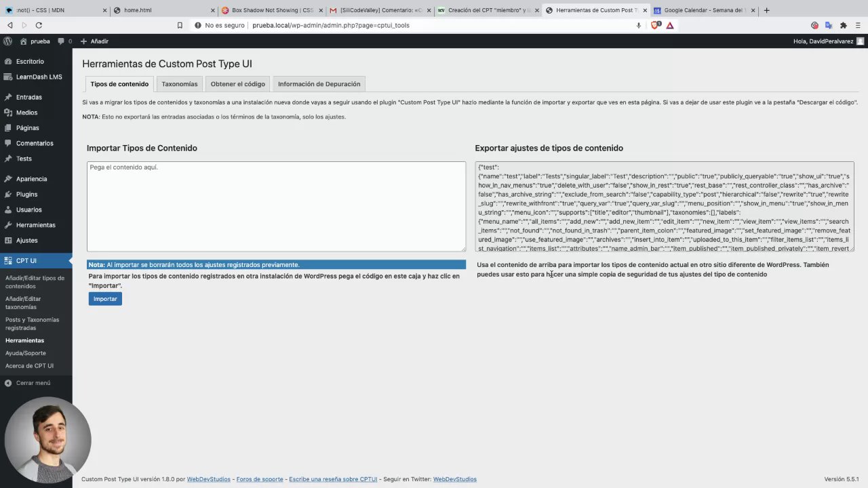Click the Comentarios sidebar icon
The image size is (868, 488).
(x=8, y=143)
